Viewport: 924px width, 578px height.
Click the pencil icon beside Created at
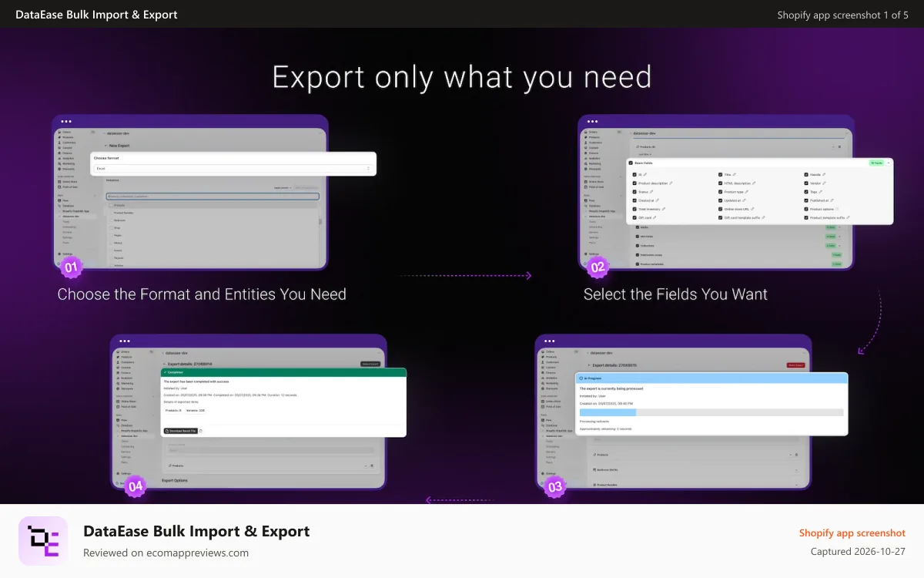click(658, 200)
